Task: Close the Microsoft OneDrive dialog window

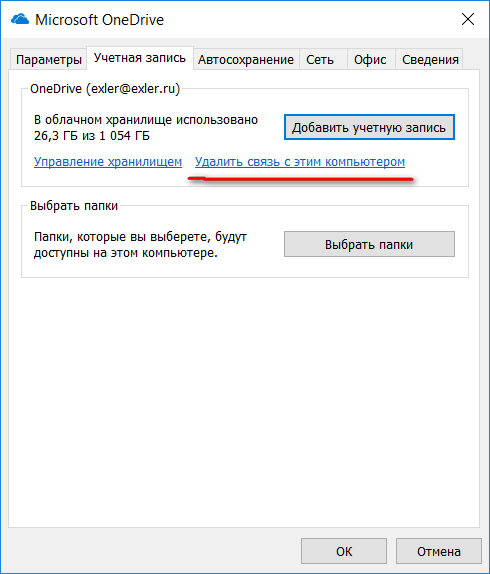Action: pyautogui.click(x=468, y=19)
